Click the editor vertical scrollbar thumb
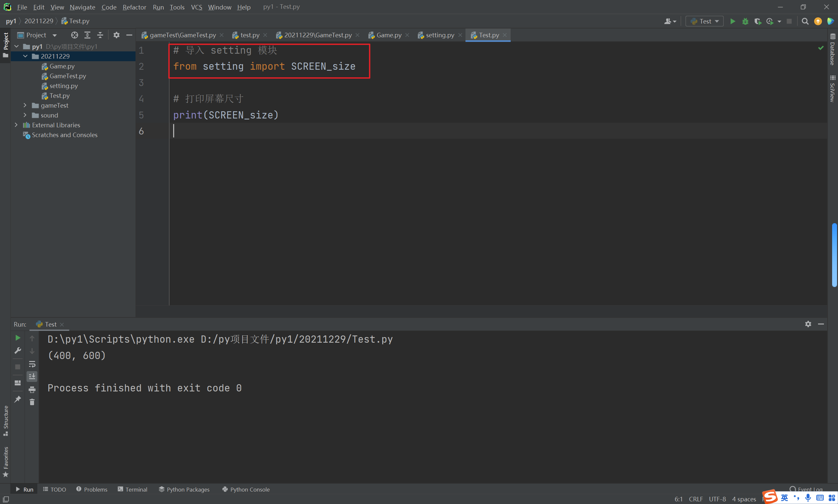Viewport: 838px width, 504px height. 834,255
